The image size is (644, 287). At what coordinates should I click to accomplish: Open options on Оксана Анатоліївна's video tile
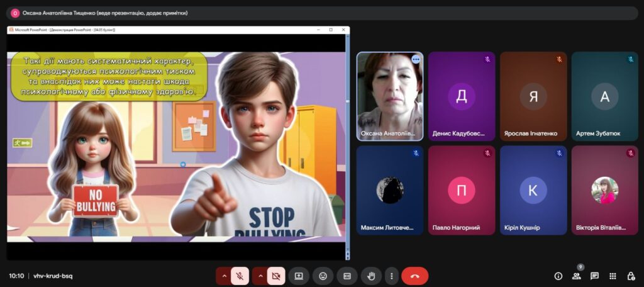click(x=416, y=59)
